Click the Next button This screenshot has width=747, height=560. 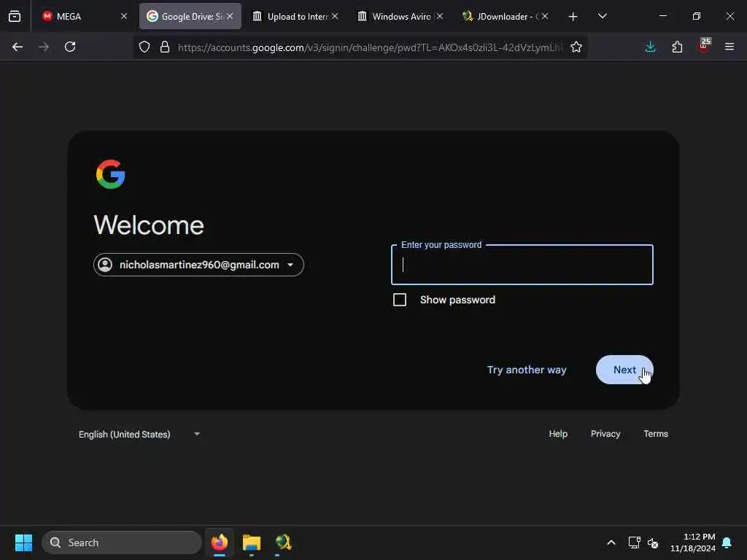624,370
